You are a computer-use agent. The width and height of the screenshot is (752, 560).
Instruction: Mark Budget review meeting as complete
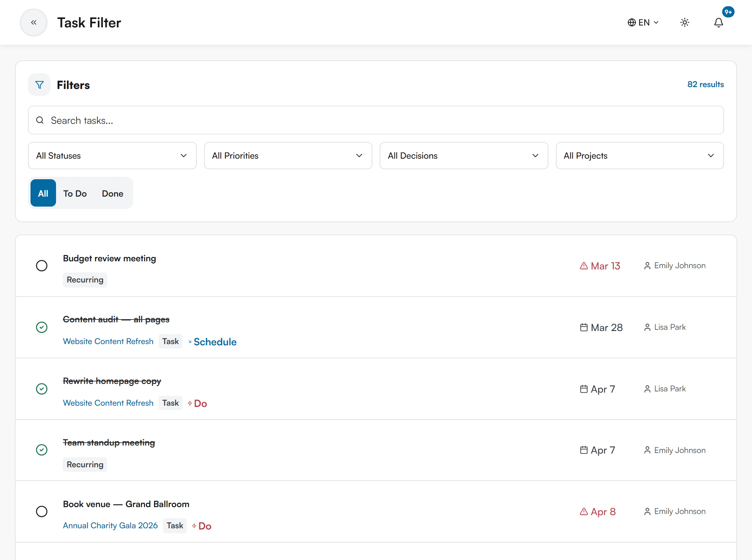[42, 266]
